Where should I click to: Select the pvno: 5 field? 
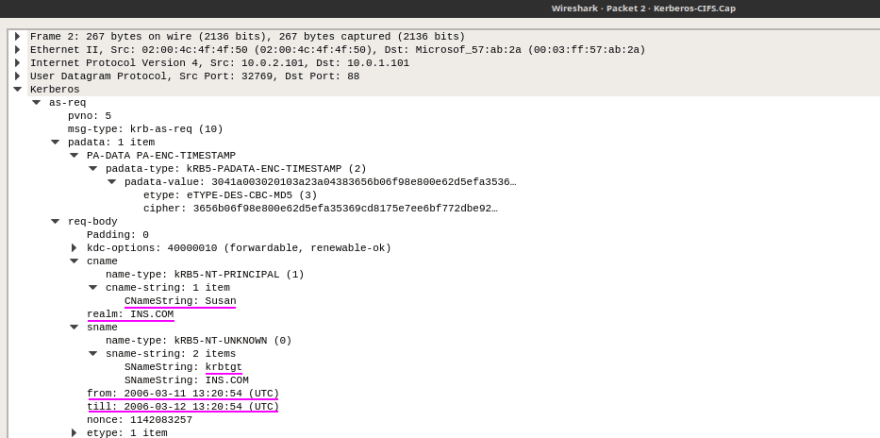click(x=90, y=116)
